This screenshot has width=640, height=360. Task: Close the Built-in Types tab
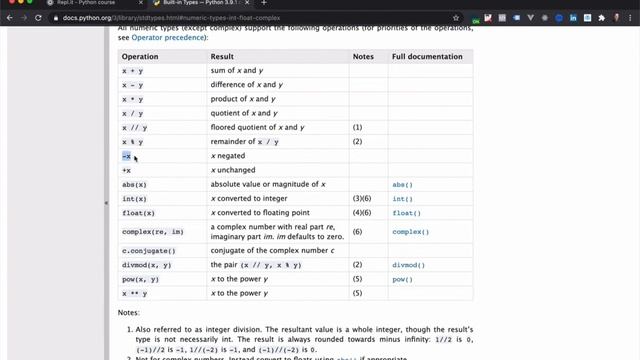(x=247, y=3)
